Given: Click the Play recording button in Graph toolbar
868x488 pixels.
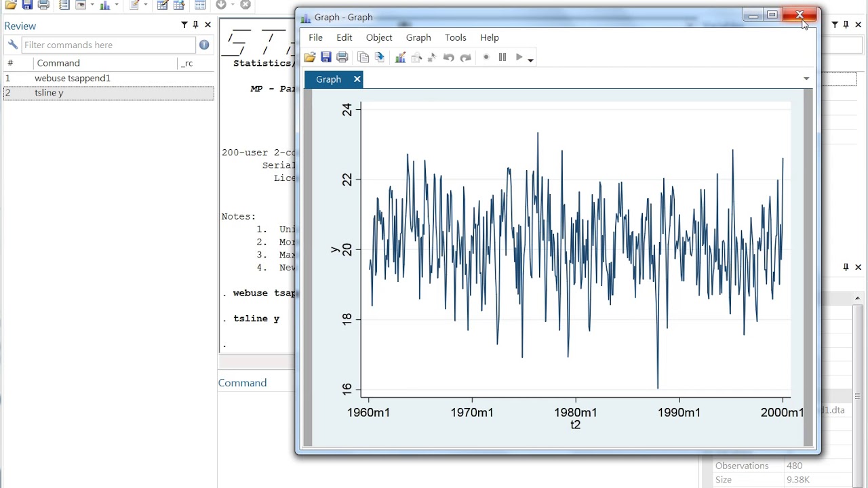Looking at the screenshot, I should click(x=519, y=58).
